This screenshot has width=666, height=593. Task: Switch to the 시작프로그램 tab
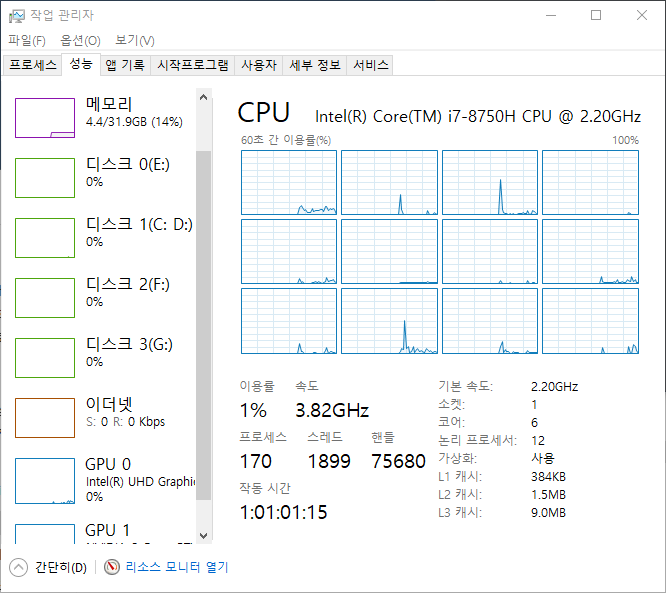(193, 65)
